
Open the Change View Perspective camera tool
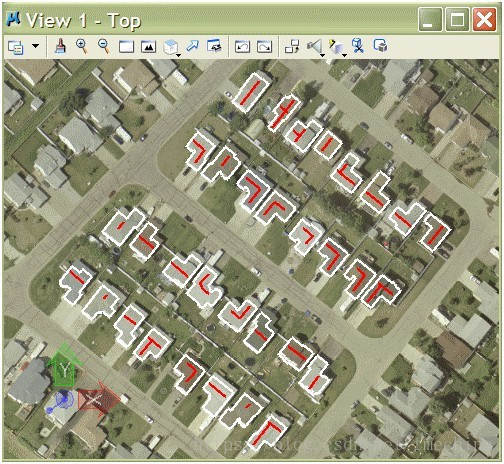315,47
